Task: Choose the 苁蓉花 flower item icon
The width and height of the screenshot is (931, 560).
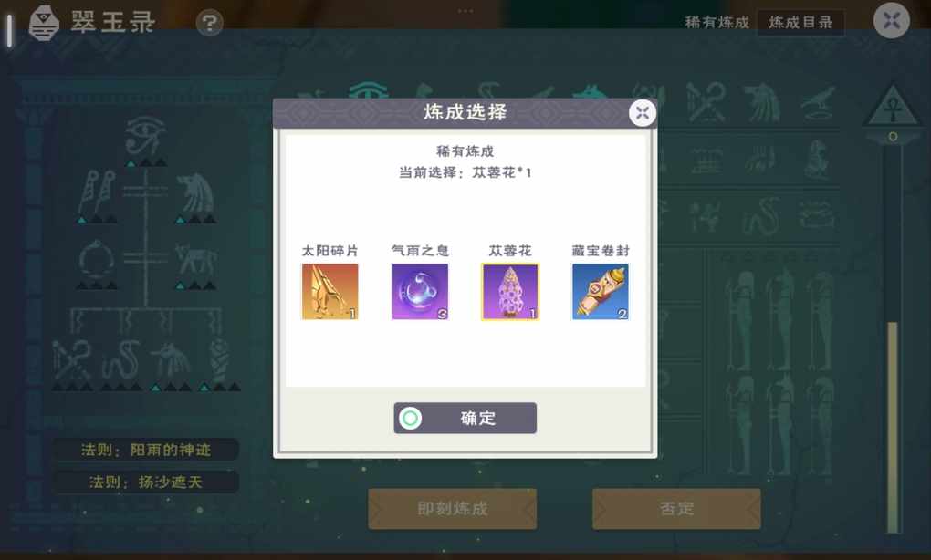Action: click(x=510, y=291)
